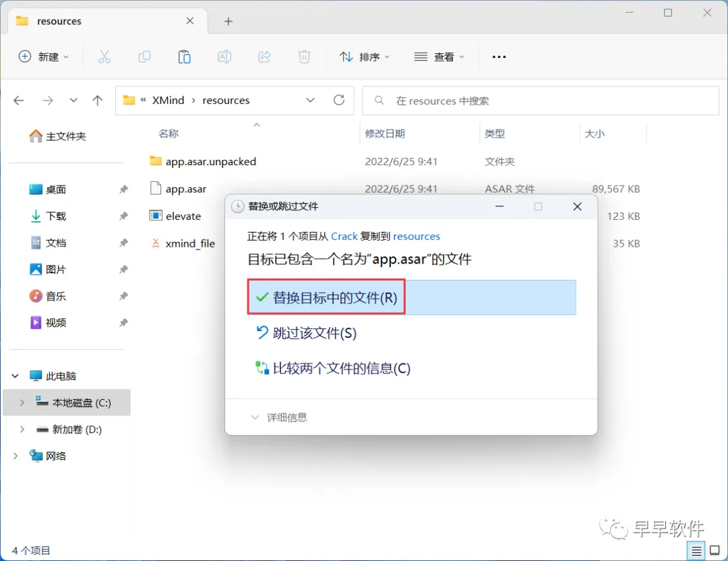Expand 新加卷 (D:) tree node
The image size is (728, 561).
[22, 430]
